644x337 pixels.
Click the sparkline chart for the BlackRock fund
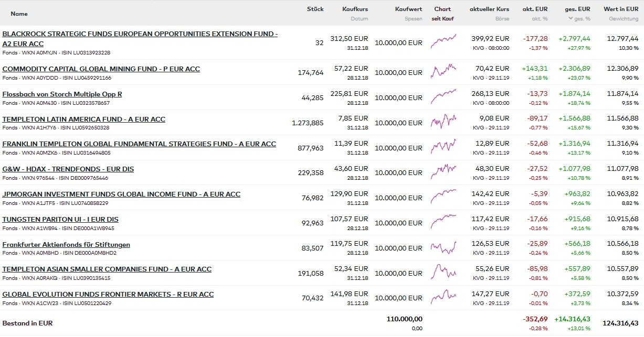(x=443, y=41)
